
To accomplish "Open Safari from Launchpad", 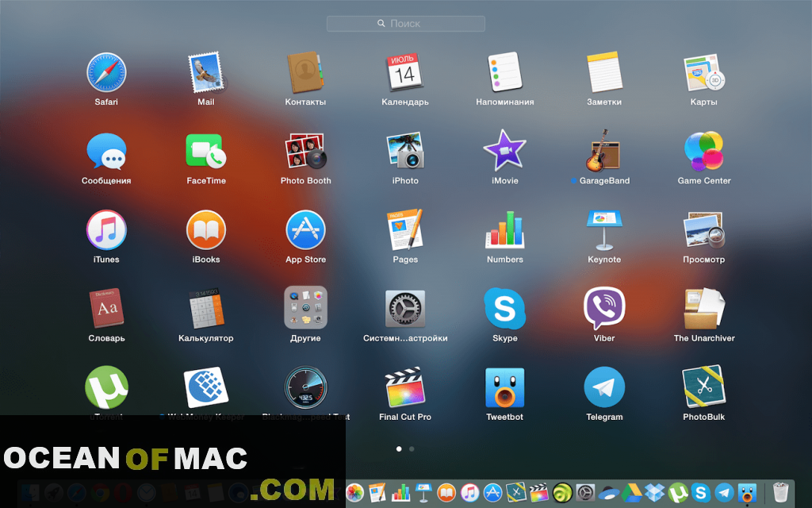I will (106, 72).
